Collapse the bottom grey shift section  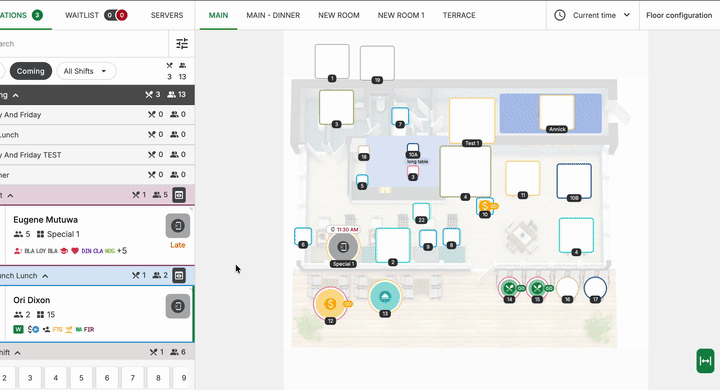click(17, 353)
